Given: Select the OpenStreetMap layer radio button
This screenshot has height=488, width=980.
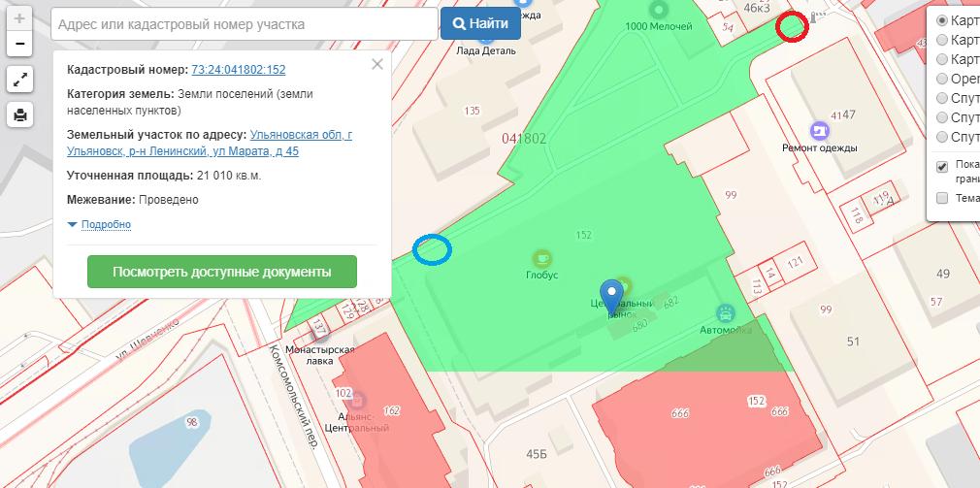Looking at the screenshot, I should [941, 79].
